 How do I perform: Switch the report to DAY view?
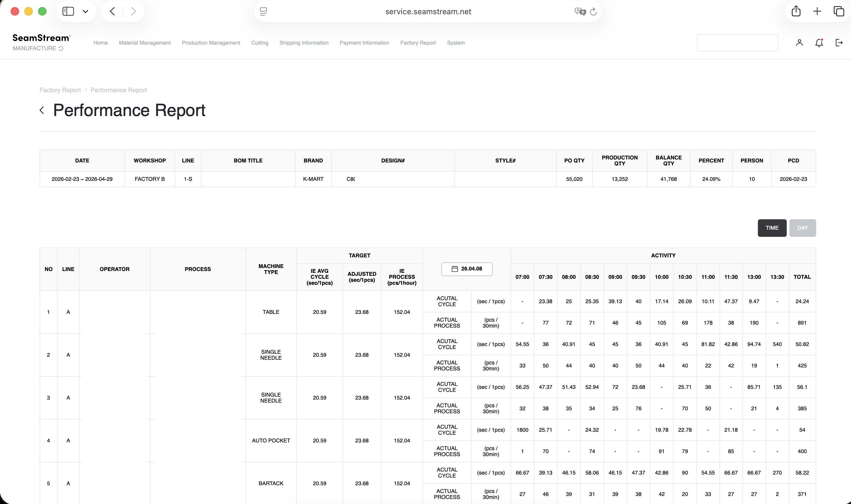point(802,228)
